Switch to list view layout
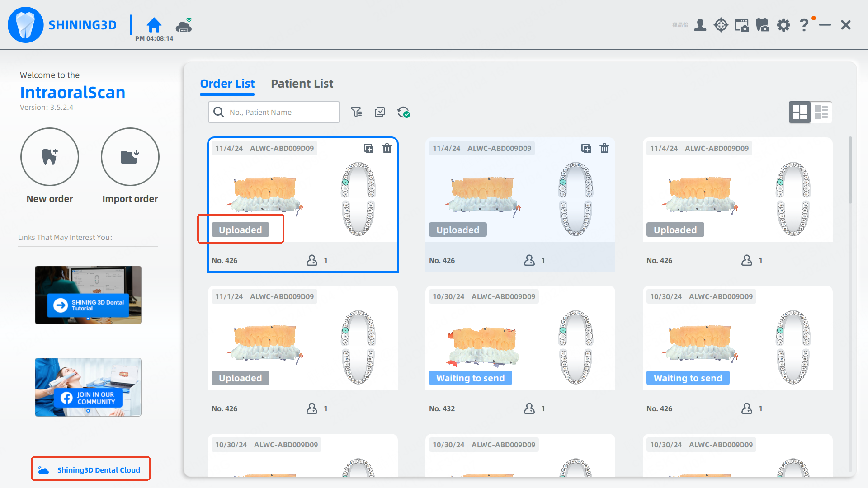The height and width of the screenshot is (488, 868). click(x=821, y=112)
